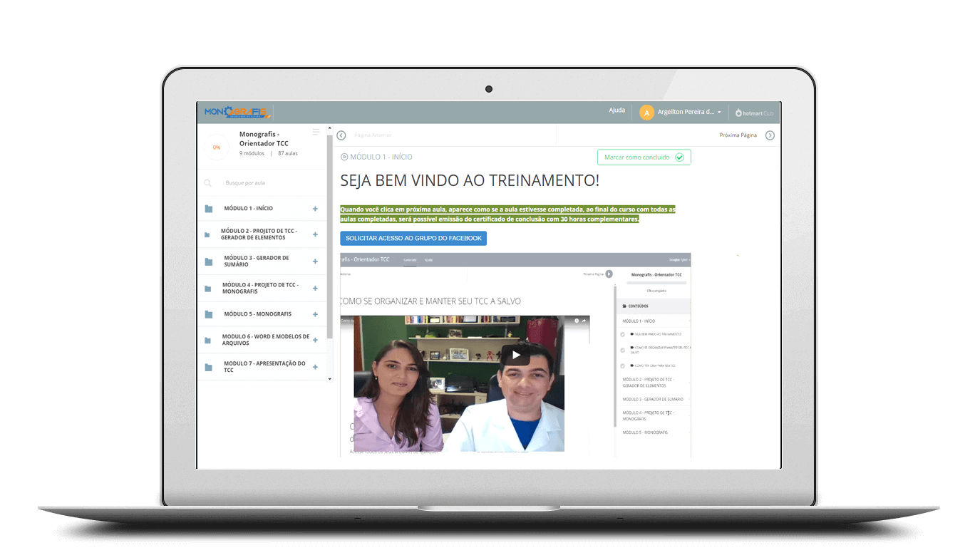Click the folder icon beside MÓDULO 3 - GERADOR DE SUMÁRIO
975x560 pixels.
click(209, 261)
